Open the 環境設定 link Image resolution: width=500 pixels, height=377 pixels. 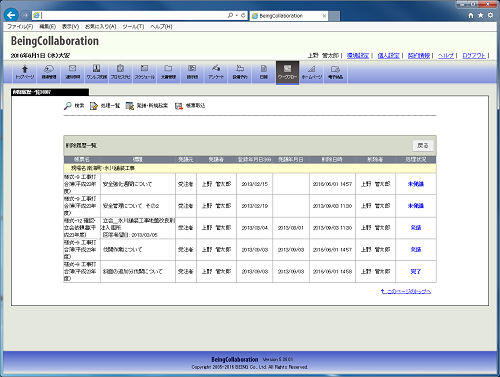point(358,55)
